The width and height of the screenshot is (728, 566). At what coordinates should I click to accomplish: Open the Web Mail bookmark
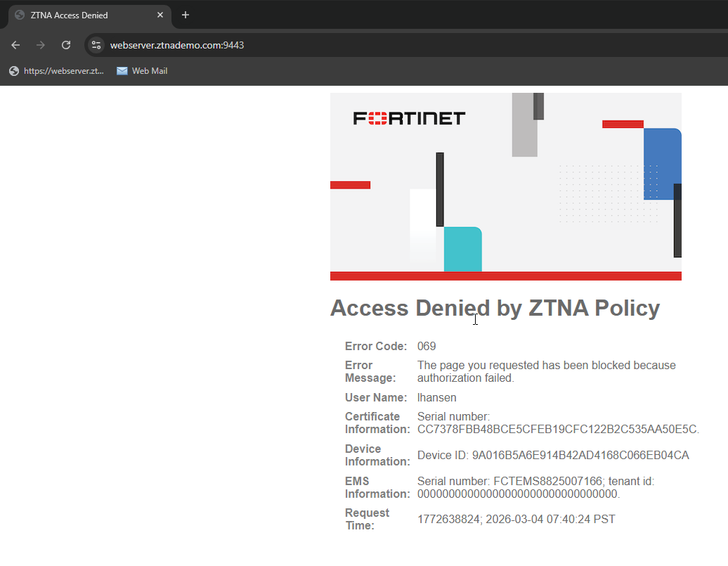[142, 70]
